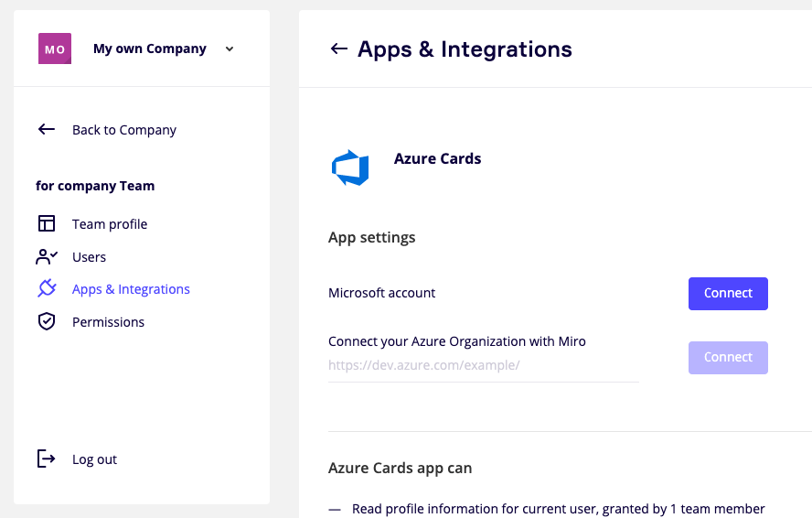The width and height of the screenshot is (812, 518).
Task: Click the arrow icon beside Back to Company
Action: pos(47,130)
